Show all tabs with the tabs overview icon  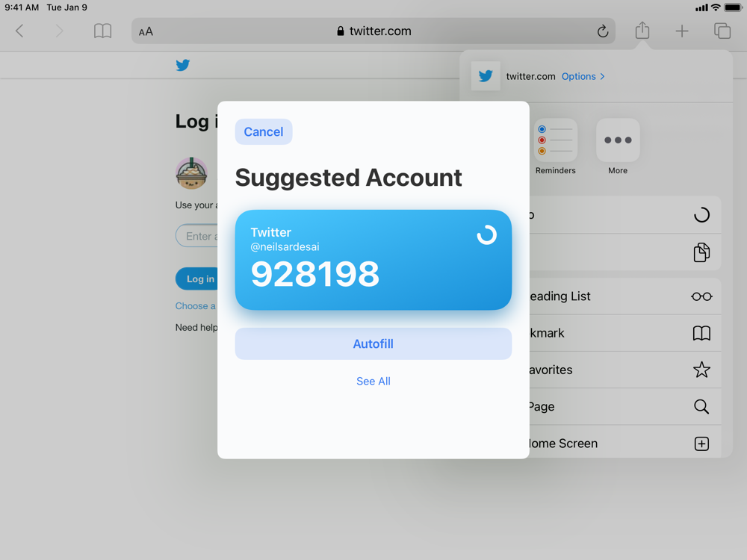pyautogui.click(x=722, y=31)
